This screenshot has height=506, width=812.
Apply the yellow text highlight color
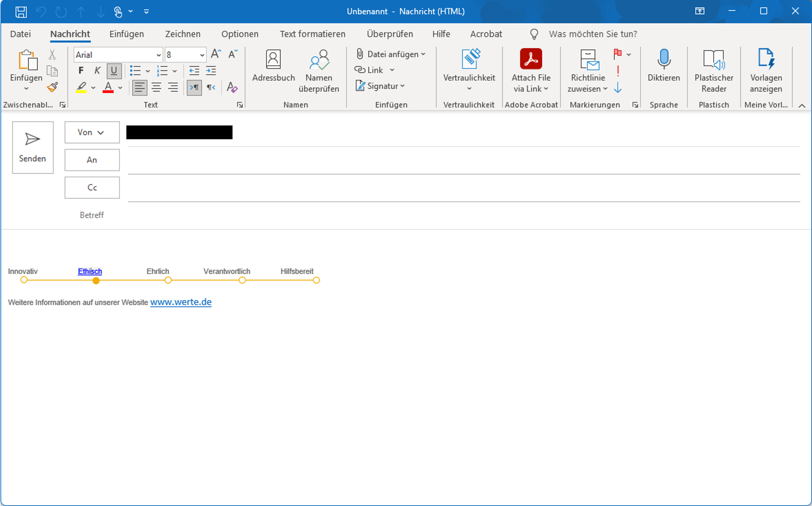pos(81,87)
